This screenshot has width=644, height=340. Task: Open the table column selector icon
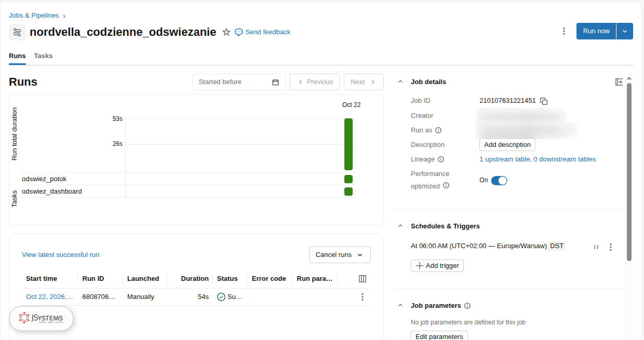click(x=363, y=279)
